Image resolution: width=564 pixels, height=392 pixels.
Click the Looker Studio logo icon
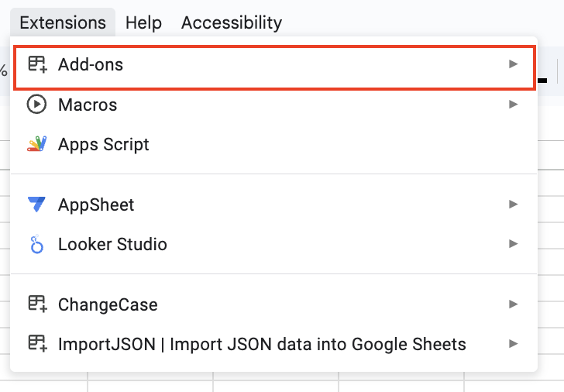coord(36,245)
